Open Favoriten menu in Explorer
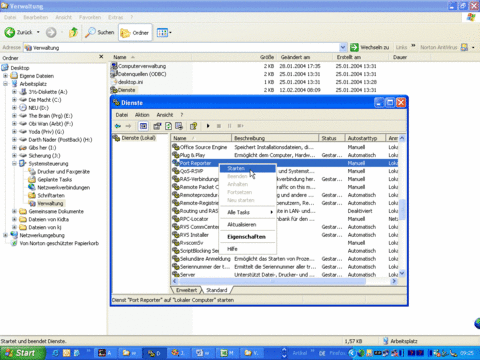This screenshot has width=480, height=360. pos(90,17)
